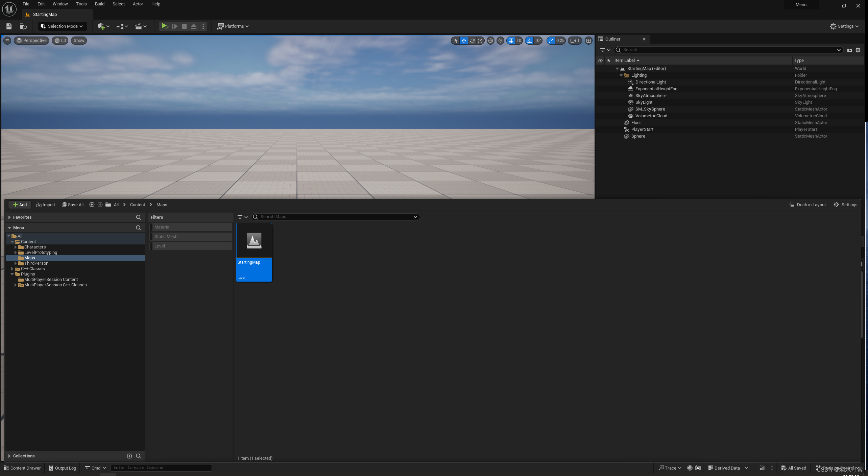The image size is (868, 476).
Task: Click the Play button to simulate
Action: [x=164, y=26]
